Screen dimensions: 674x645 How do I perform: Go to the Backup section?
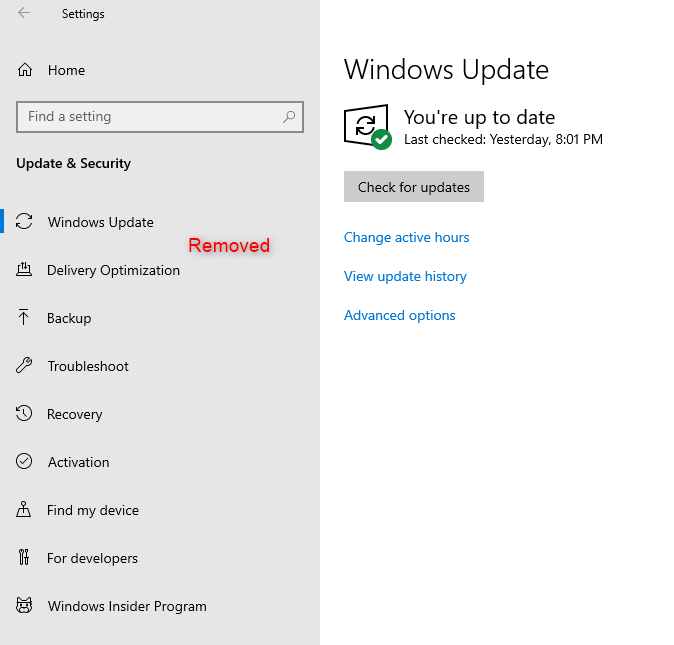click(x=160, y=318)
